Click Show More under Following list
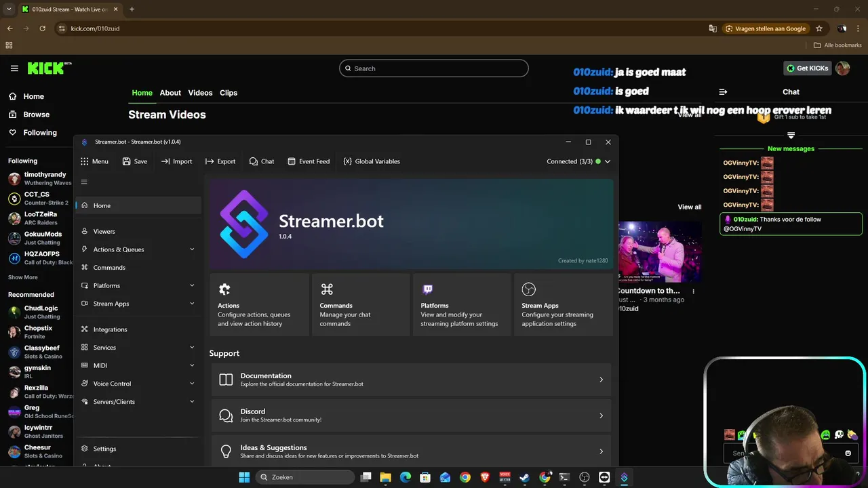The image size is (868, 488). (23, 277)
